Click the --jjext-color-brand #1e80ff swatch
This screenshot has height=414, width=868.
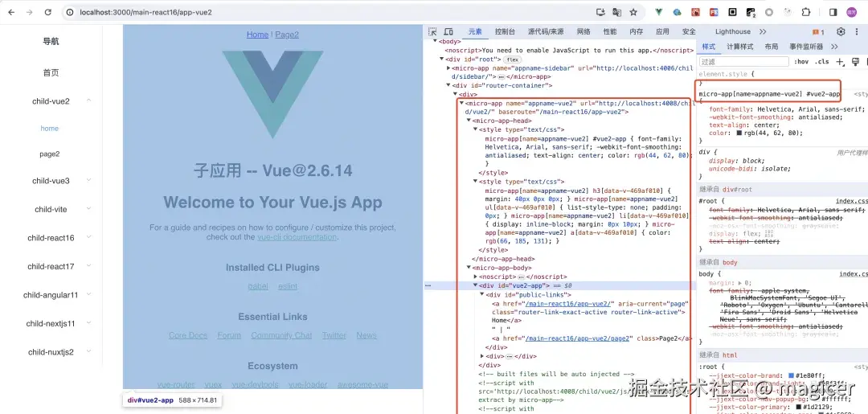click(792, 375)
